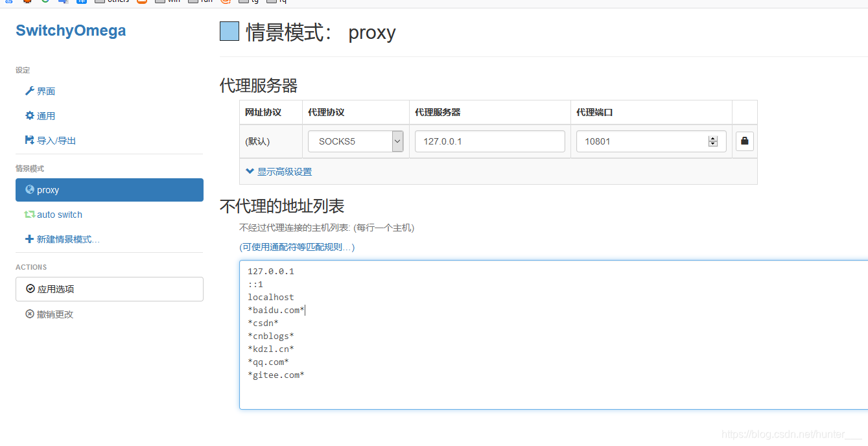868x446 pixels.
Task: Click the *csdn* line in bypass list
Action: click(263, 323)
